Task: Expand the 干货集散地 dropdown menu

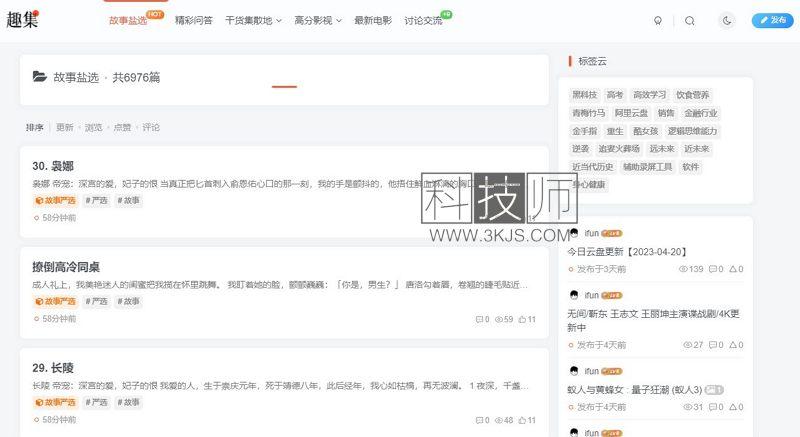Action: pyautogui.click(x=253, y=20)
